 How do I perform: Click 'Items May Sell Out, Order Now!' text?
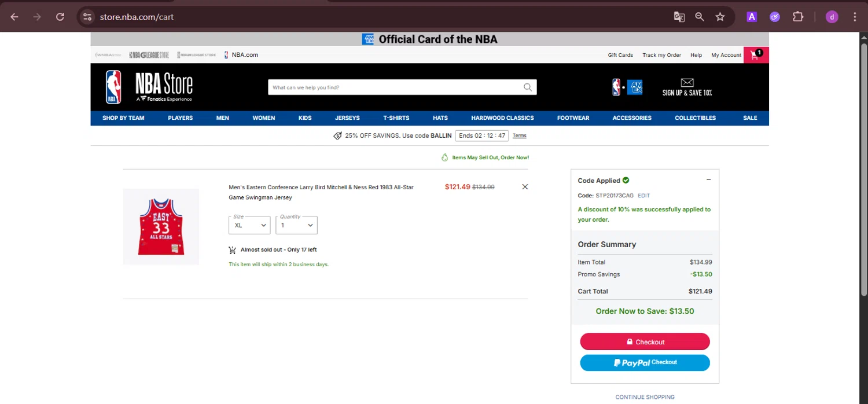point(490,157)
